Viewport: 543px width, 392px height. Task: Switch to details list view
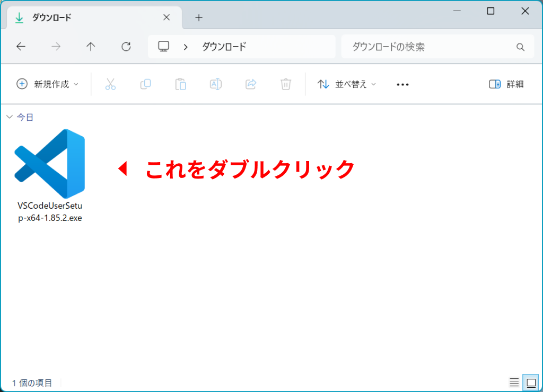pos(514,382)
